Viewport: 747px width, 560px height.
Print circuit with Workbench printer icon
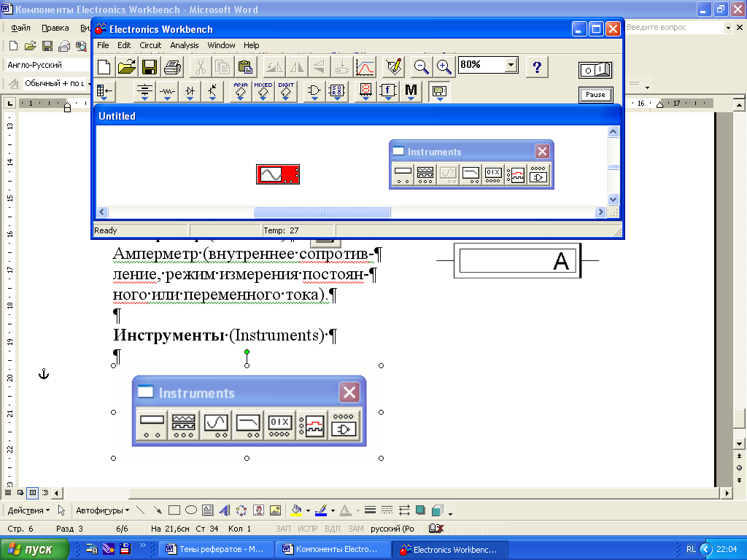click(172, 66)
